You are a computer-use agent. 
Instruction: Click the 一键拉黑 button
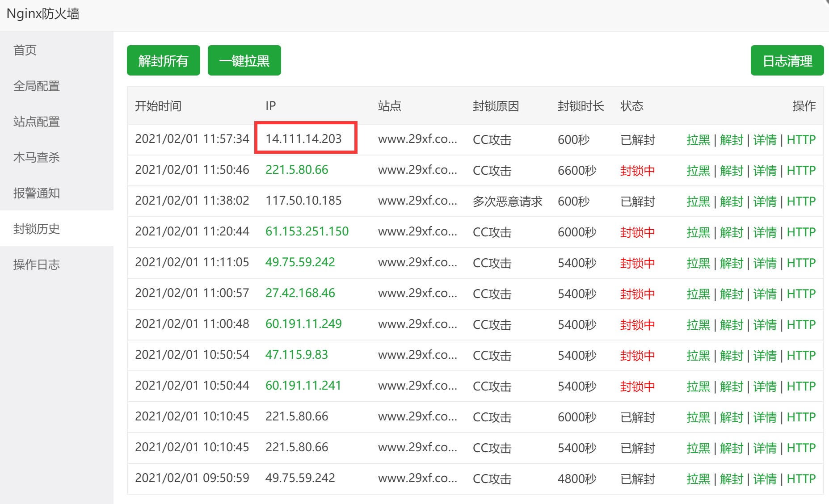(244, 60)
